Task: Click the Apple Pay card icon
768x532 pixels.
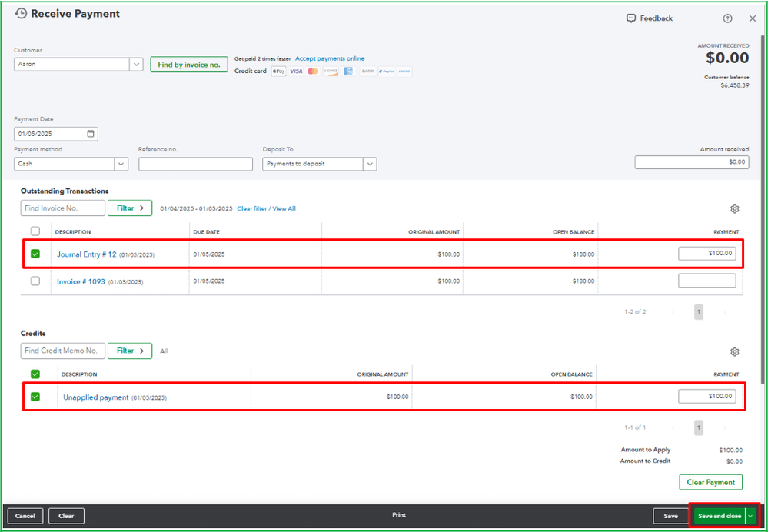Action: (279, 71)
